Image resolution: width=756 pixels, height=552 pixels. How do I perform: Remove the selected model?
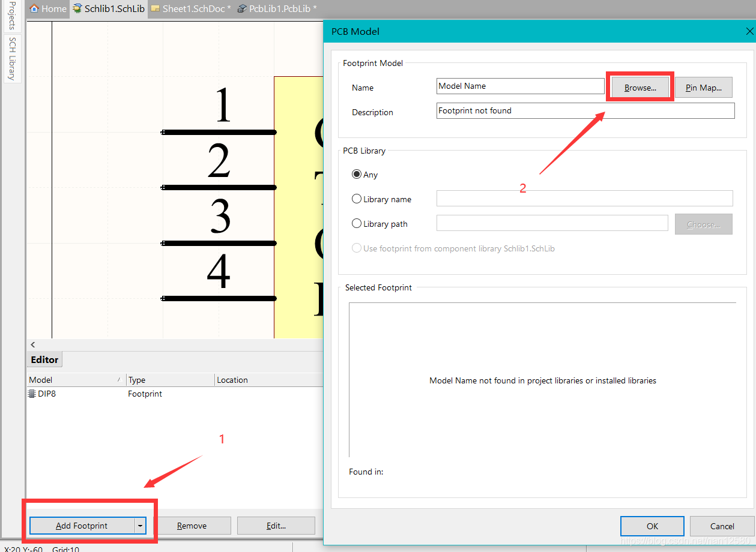[x=192, y=526]
